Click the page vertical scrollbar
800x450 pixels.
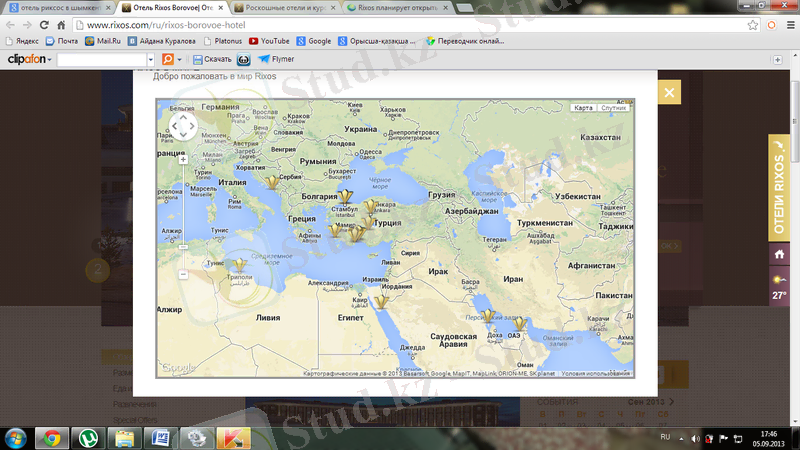[x=795, y=121]
